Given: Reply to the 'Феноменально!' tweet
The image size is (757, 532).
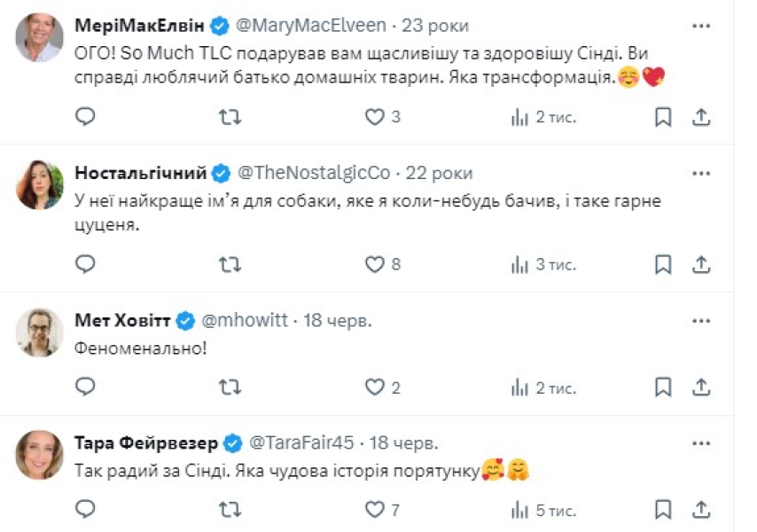Looking at the screenshot, I should pyautogui.click(x=84, y=387).
